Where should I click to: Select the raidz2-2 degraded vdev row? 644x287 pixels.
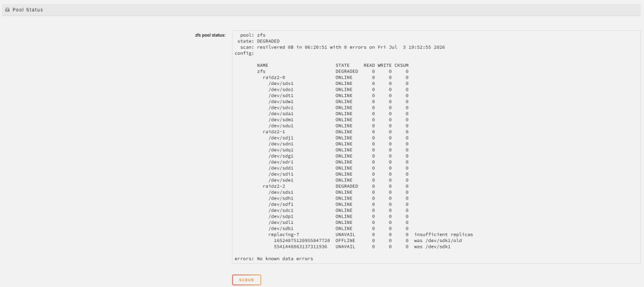(x=336, y=186)
